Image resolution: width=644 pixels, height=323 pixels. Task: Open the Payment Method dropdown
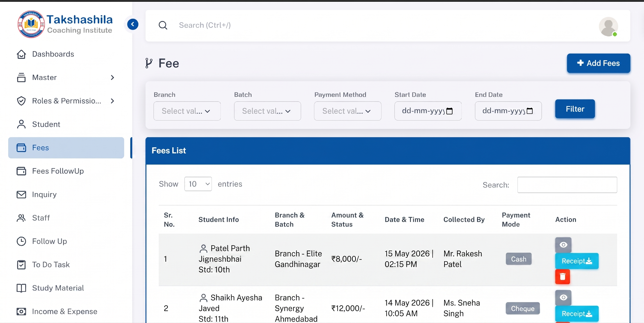(x=347, y=111)
